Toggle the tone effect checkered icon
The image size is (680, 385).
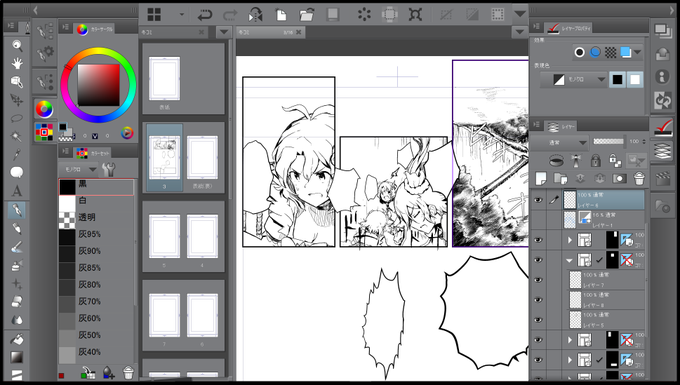[x=611, y=52]
